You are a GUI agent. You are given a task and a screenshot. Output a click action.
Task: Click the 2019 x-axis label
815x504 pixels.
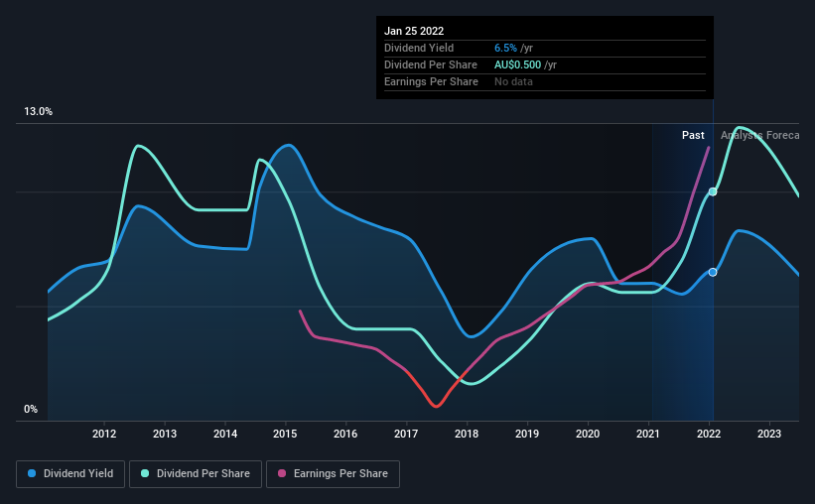click(x=527, y=434)
